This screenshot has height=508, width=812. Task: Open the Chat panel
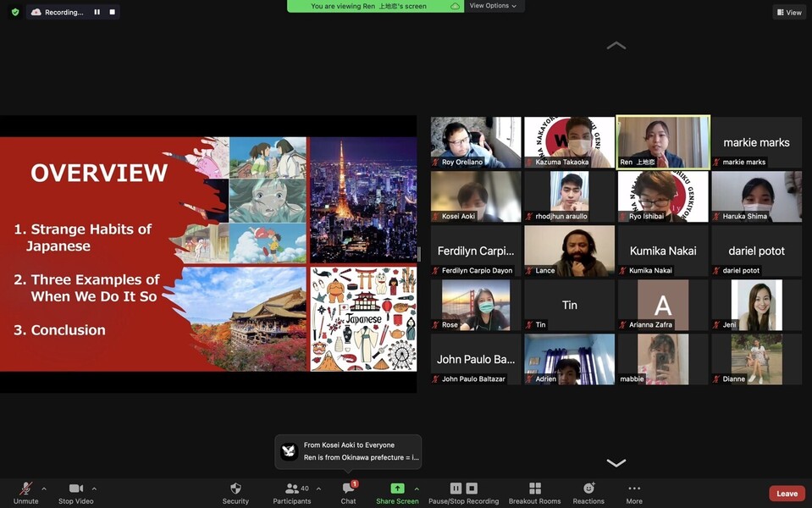tap(348, 493)
